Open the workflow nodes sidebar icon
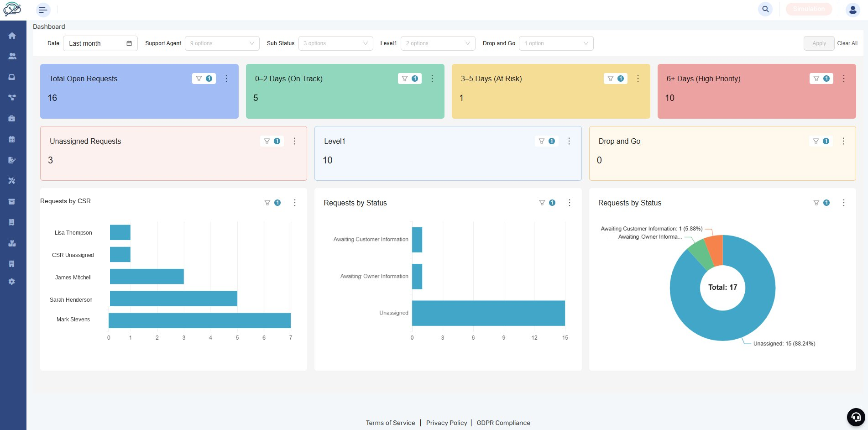The height and width of the screenshot is (430, 868). 12,98
